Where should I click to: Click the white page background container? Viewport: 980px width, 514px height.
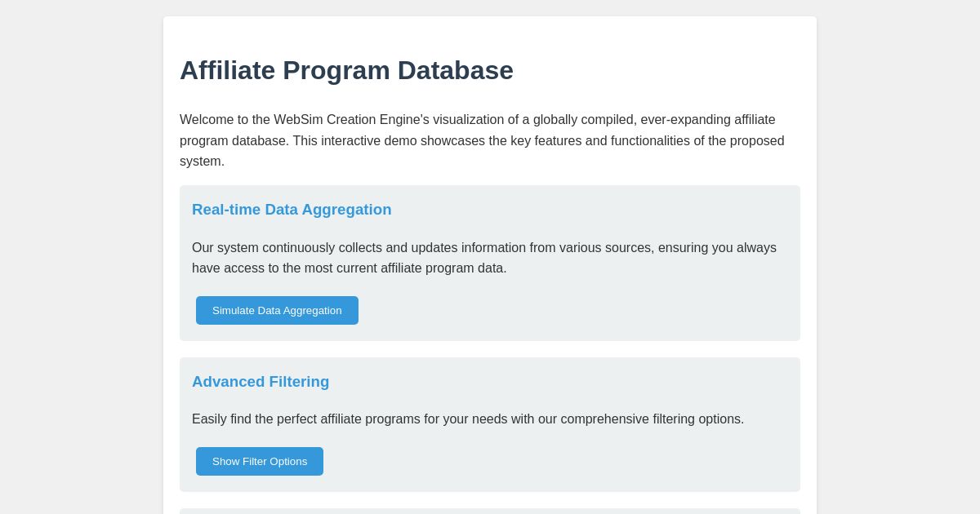(x=490, y=98)
